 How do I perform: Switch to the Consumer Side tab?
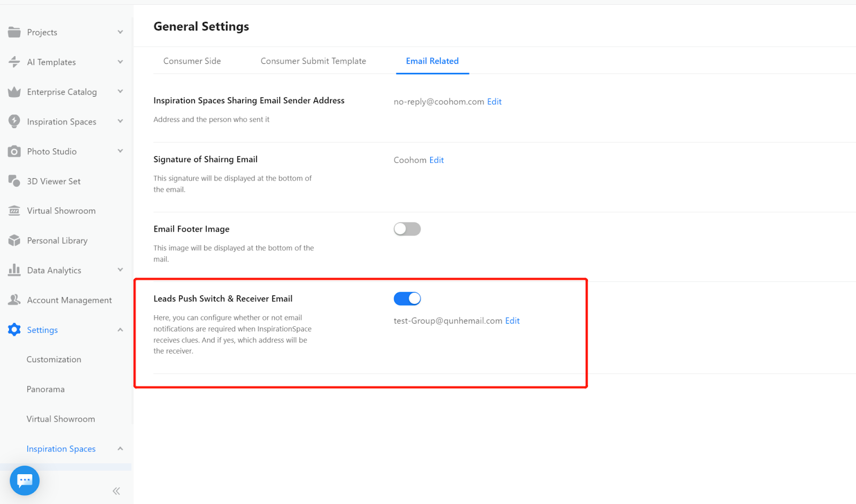coord(192,61)
